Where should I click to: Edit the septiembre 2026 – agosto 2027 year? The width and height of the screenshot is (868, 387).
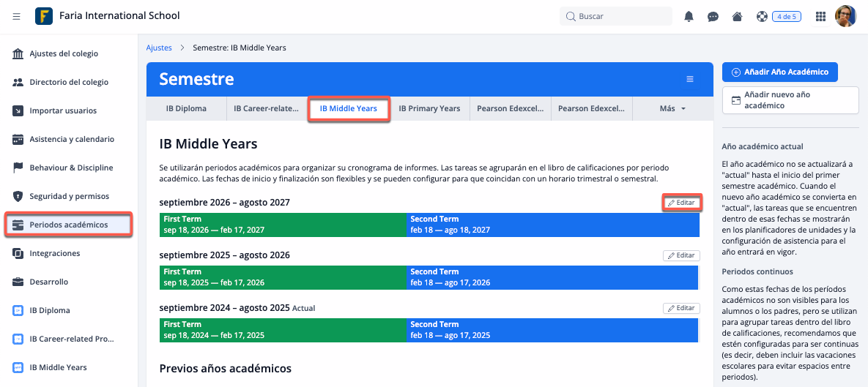tap(681, 203)
